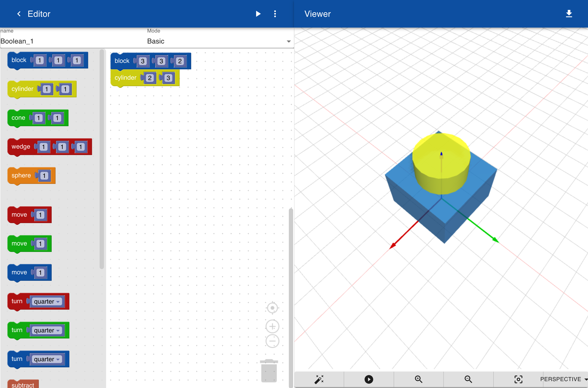Edit value 2 of the workspace cylinder

click(x=150, y=78)
